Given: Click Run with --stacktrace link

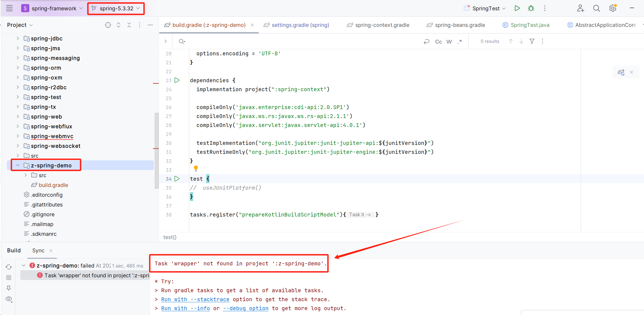Looking at the screenshot, I should click(195, 299).
